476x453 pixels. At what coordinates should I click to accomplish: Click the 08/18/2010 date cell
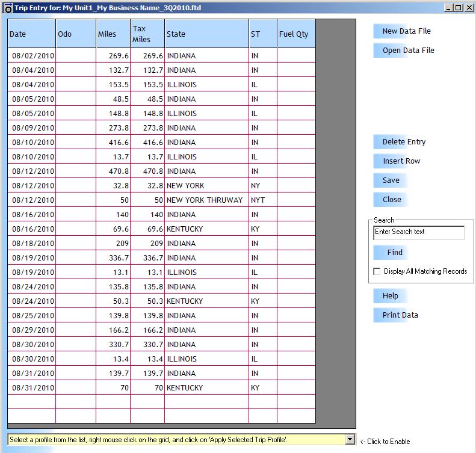[x=31, y=243]
